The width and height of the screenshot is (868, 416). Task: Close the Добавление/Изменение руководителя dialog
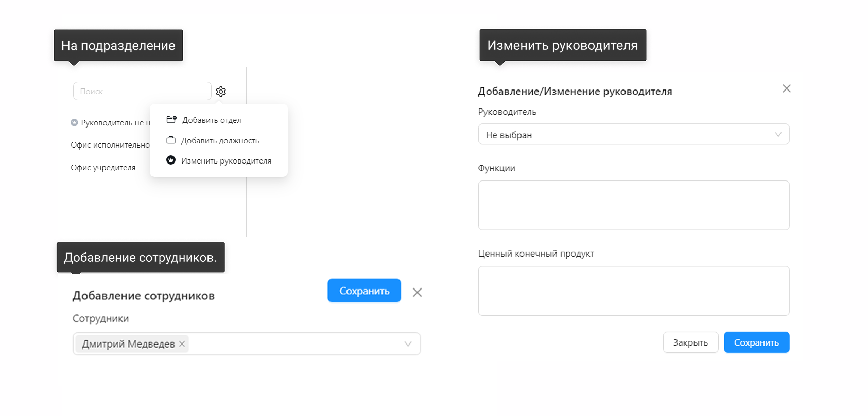(x=787, y=88)
